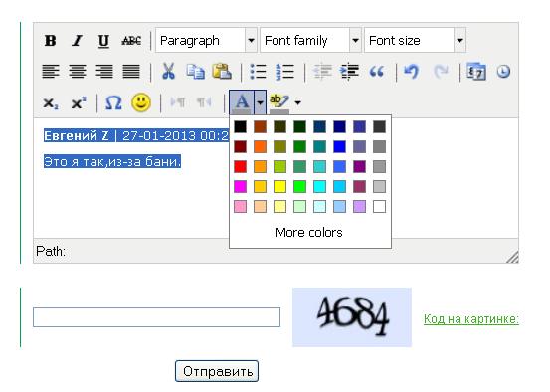
Task: Toggle italic text formatting
Action: point(77,41)
